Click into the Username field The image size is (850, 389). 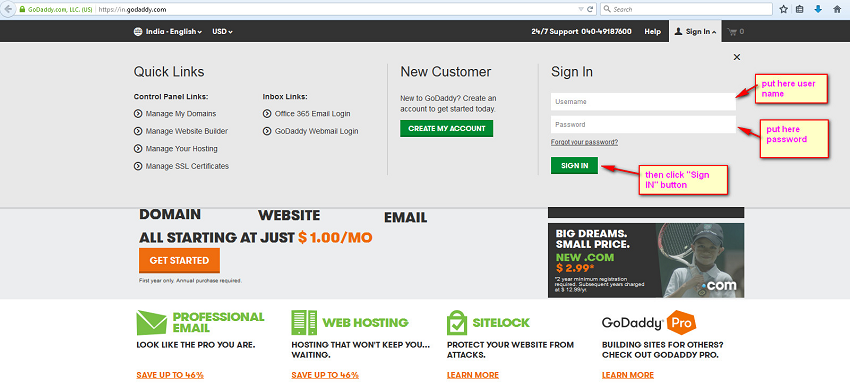click(643, 102)
